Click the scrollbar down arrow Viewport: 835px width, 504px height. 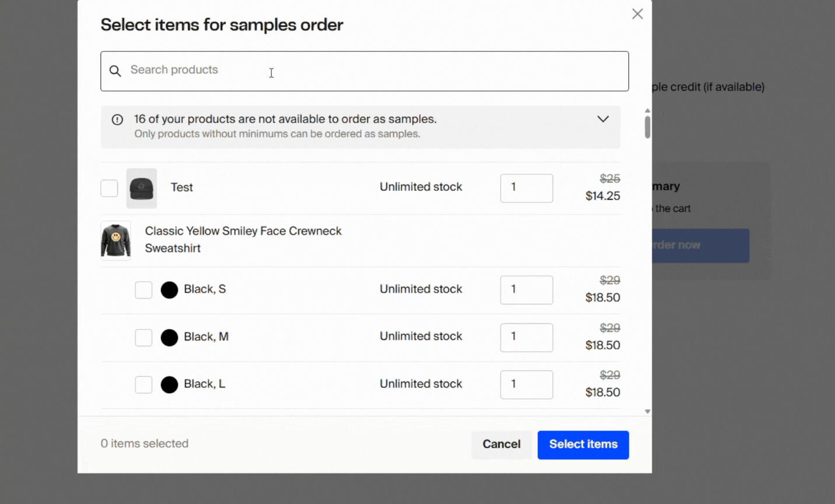click(x=647, y=411)
